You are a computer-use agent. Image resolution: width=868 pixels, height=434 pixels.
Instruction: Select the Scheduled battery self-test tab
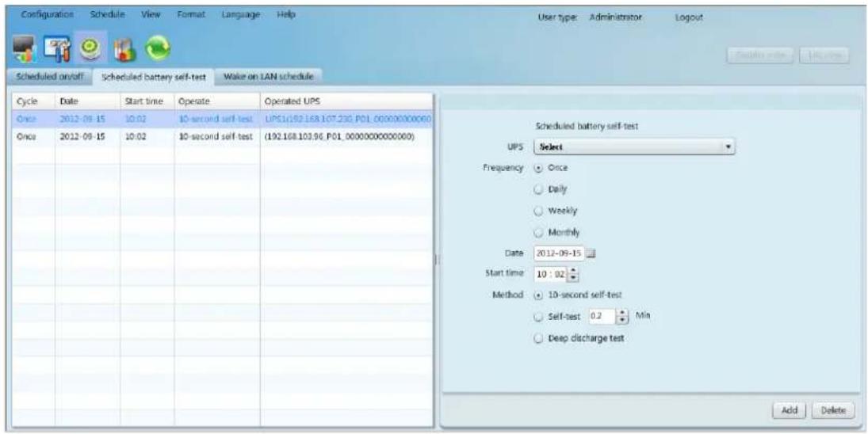coord(154,78)
